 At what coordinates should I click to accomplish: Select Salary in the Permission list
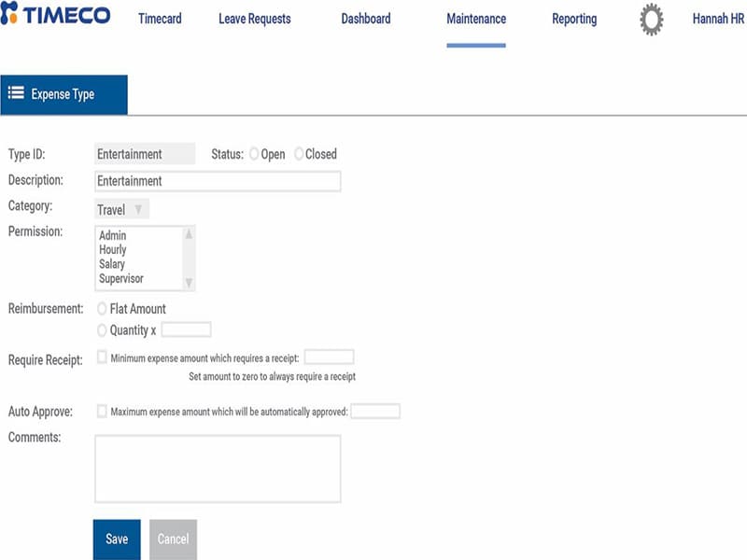(x=112, y=264)
